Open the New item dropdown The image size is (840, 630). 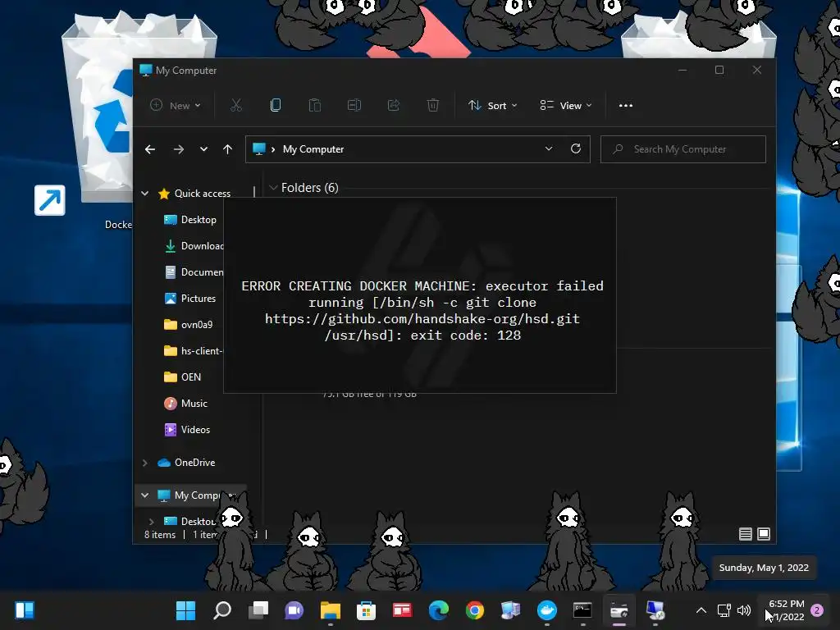[x=176, y=106]
